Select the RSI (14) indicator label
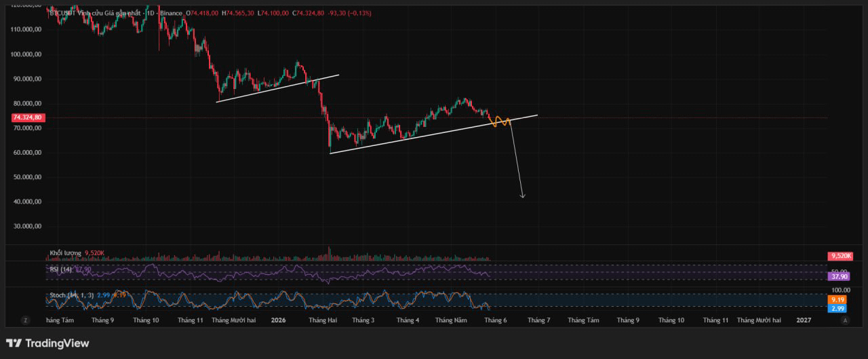This screenshot has height=359, width=868. click(60, 269)
